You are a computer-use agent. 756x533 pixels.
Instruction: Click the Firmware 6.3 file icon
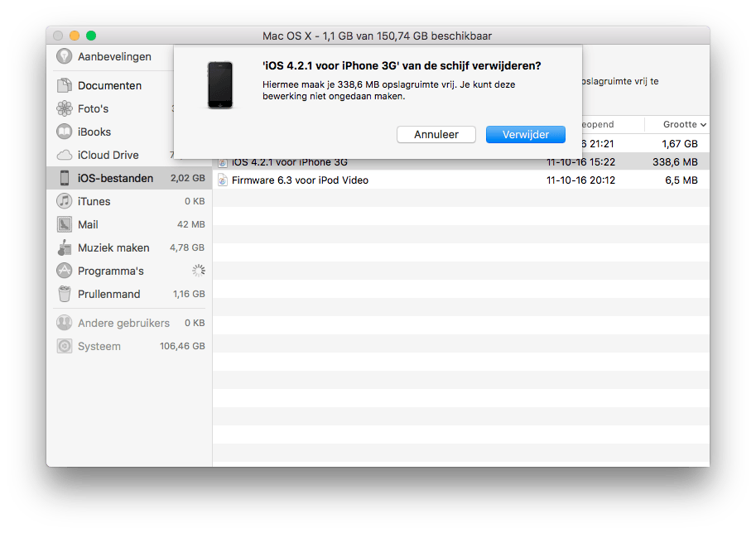[x=222, y=180]
